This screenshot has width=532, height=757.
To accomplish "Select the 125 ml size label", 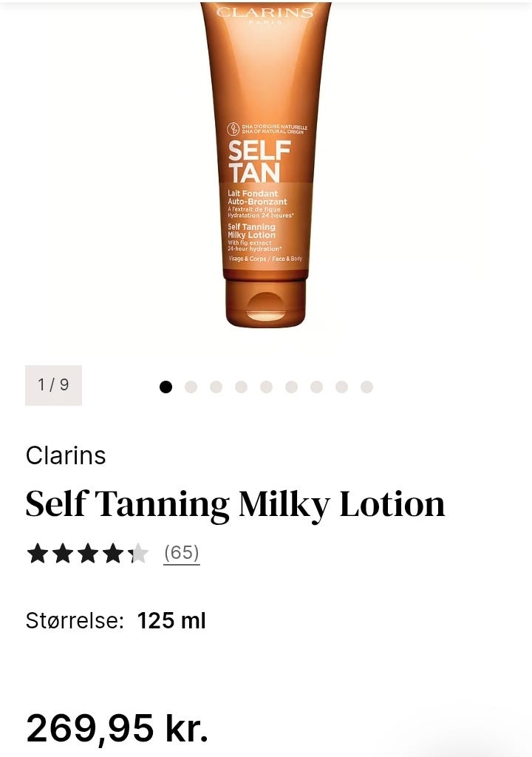I will point(171,620).
